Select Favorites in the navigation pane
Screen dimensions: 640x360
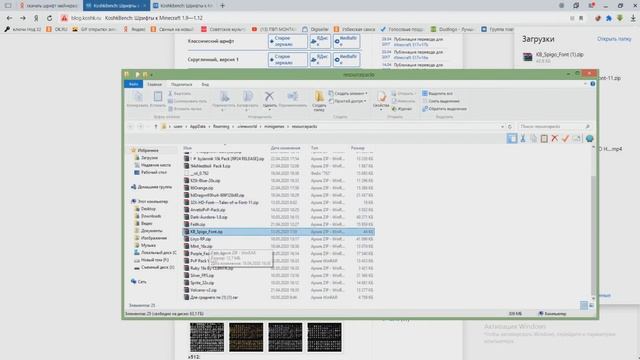point(148,150)
